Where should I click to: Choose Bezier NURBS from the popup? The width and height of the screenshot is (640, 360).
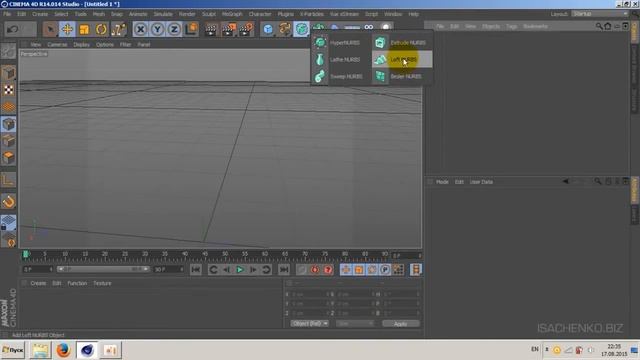pyautogui.click(x=402, y=76)
